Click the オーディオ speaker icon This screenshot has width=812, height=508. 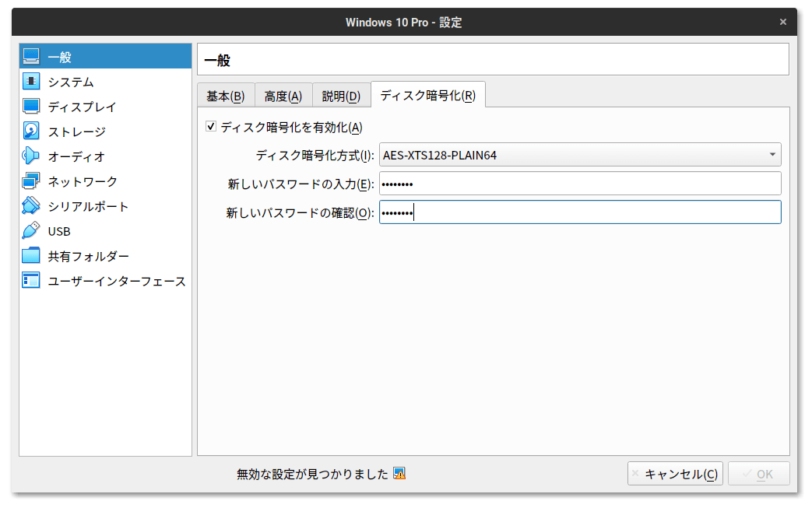[31, 156]
